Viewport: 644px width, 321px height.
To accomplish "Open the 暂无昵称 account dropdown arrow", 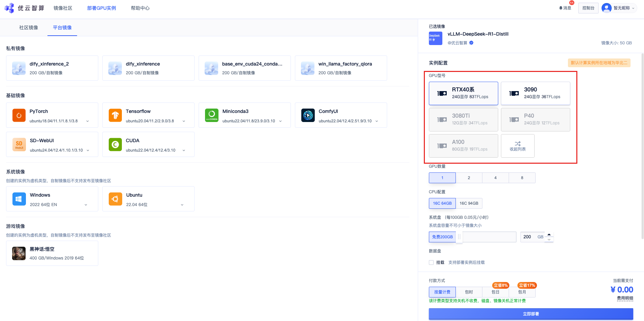I will [x=633, y=8].
